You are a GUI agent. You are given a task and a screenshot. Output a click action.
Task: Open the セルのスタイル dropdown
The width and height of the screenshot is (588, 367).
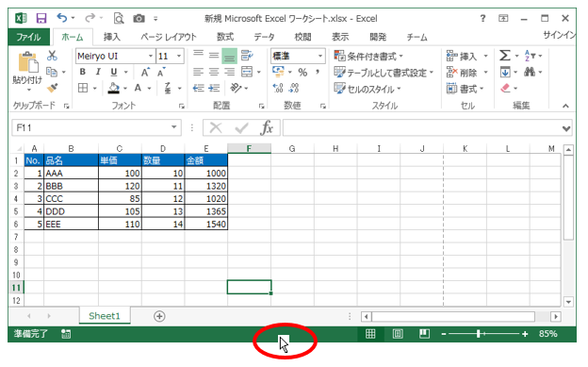[x=367, y=89]
